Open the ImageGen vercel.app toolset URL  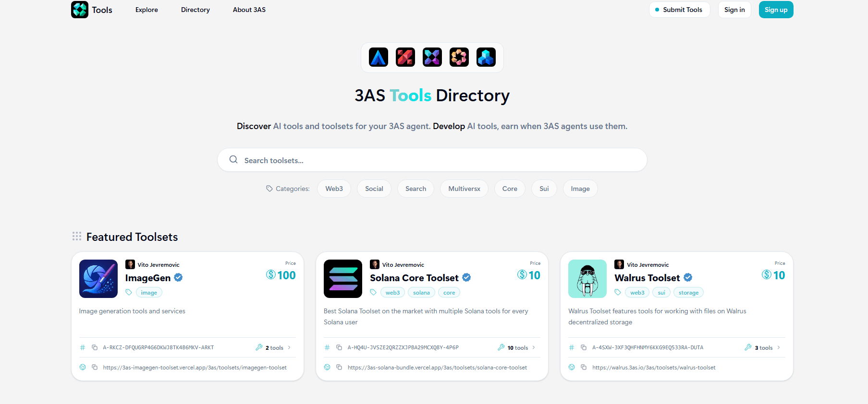pyautogui.click(x=195, y=368)
